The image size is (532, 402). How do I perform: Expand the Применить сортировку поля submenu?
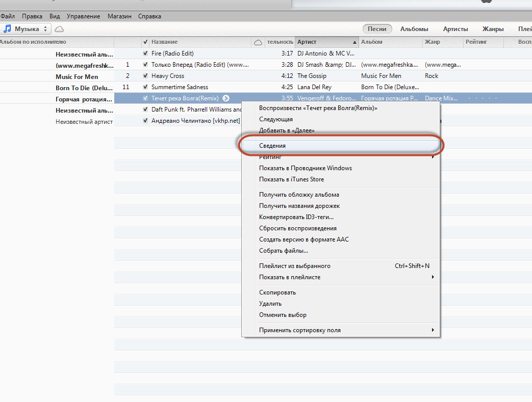pos(341,330)
